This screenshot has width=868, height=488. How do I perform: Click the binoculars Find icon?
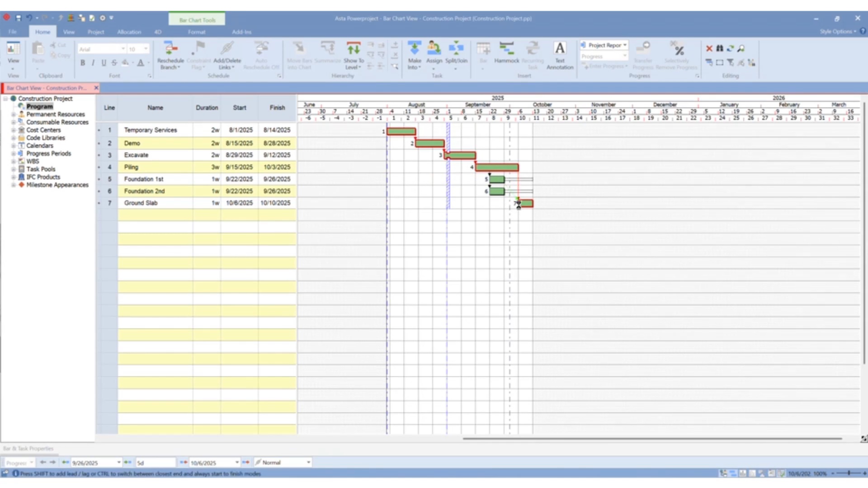coord(720,48)
